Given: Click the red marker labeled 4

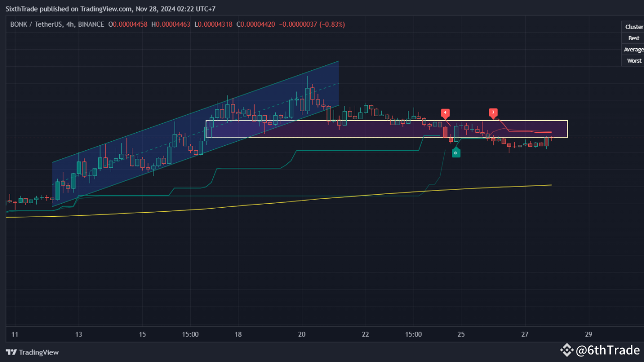Looking at the screenshot, I should click(445, 114).
